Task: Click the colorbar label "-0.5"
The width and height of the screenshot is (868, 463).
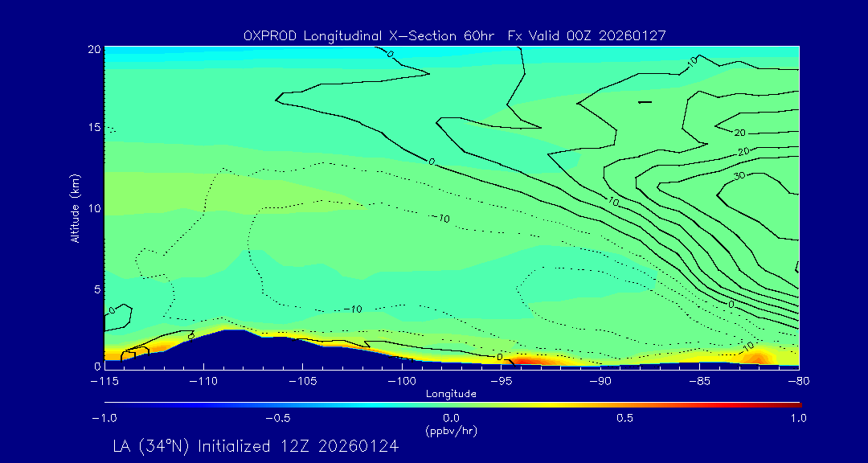Action: [278, 418]
